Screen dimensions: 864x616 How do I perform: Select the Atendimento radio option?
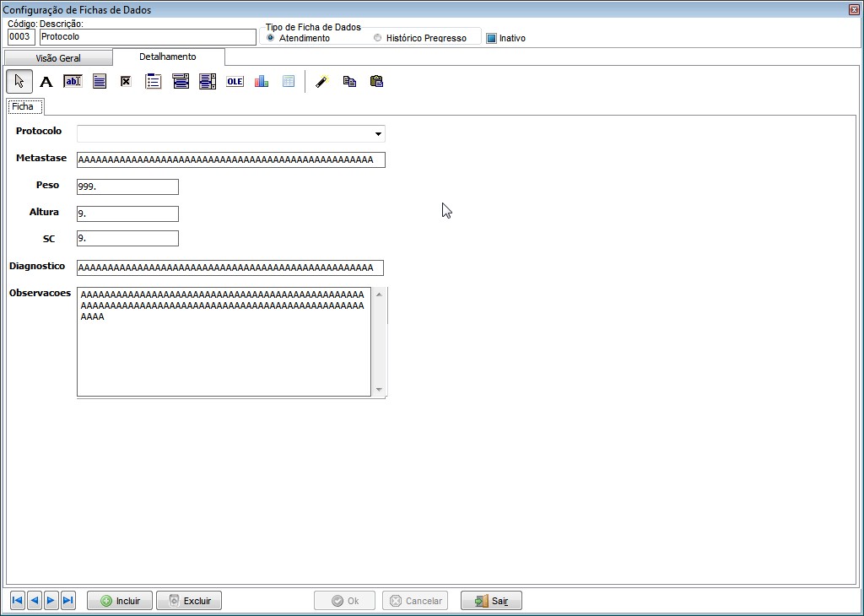[271, 38]
